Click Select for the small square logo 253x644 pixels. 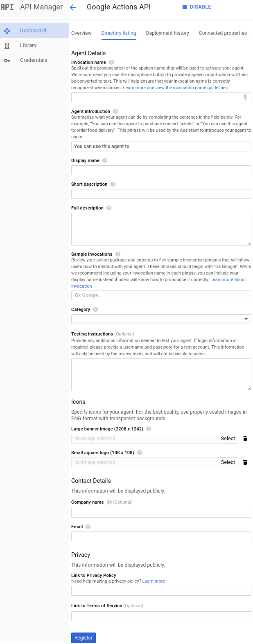tap(228, 462)
